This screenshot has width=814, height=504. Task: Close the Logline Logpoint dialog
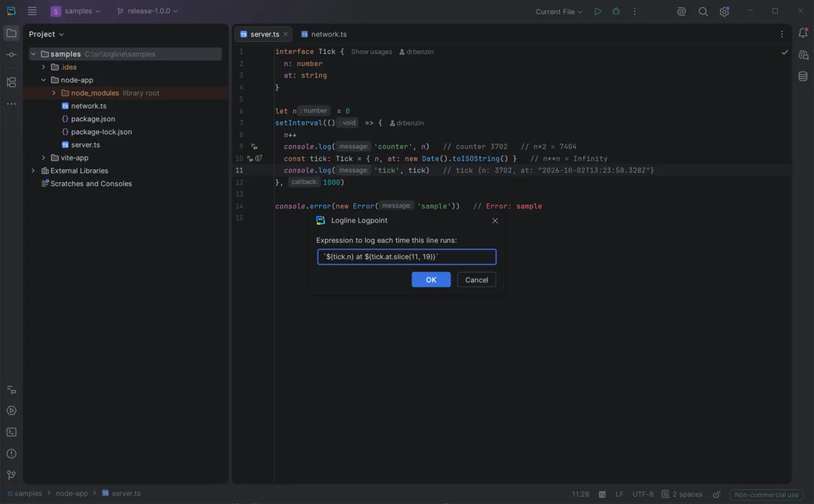(495, 221)
